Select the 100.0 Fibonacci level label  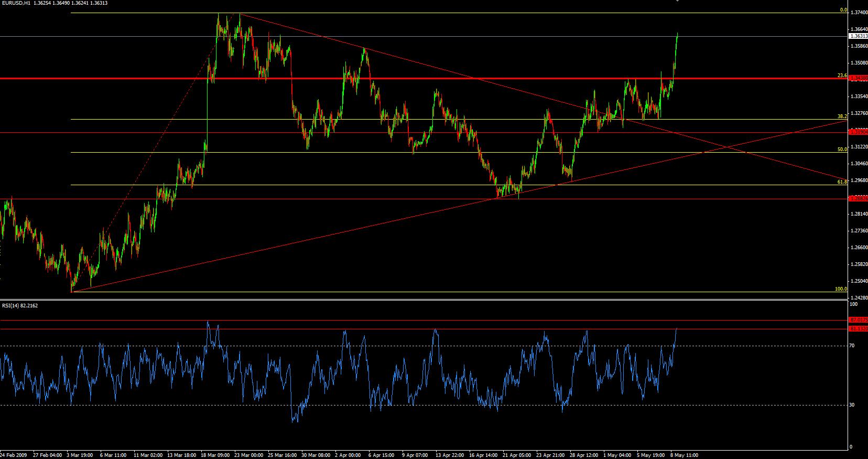pyautogui.click(x=841, y=289)
